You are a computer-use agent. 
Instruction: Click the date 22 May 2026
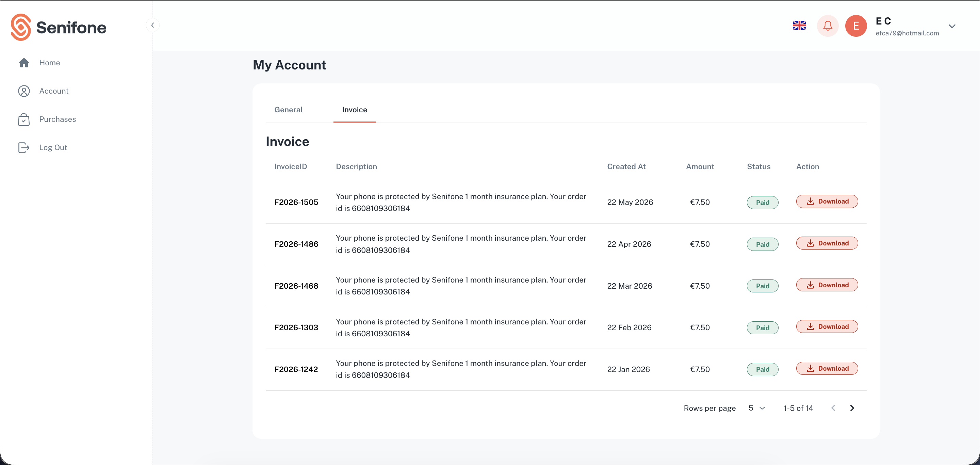point(630,202)
